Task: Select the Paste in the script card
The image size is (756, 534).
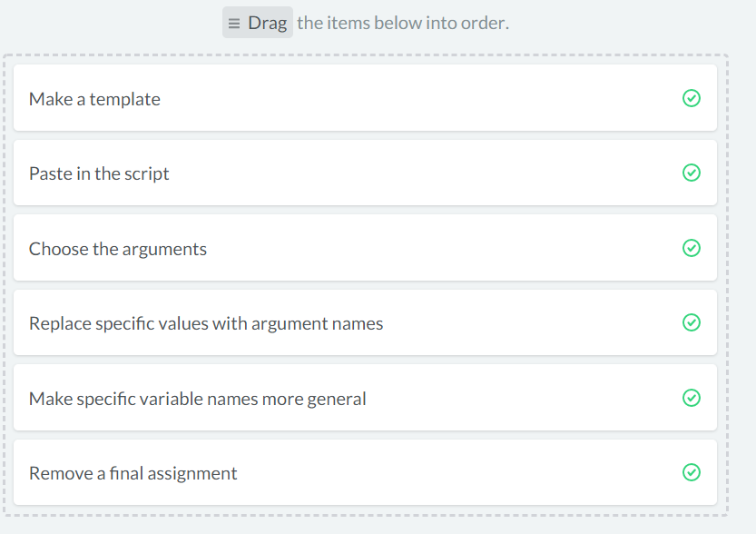Action: coord(365,173)
